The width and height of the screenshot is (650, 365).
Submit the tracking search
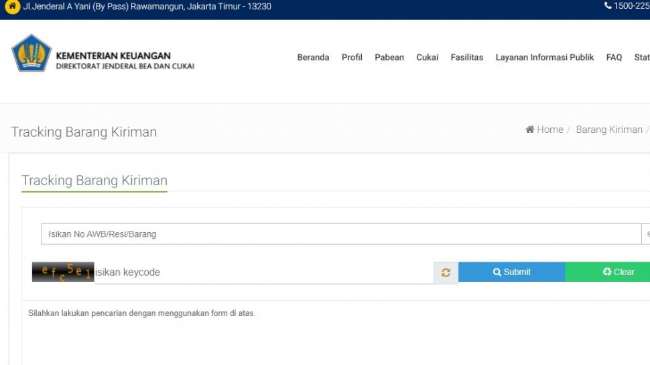[512, 272]
